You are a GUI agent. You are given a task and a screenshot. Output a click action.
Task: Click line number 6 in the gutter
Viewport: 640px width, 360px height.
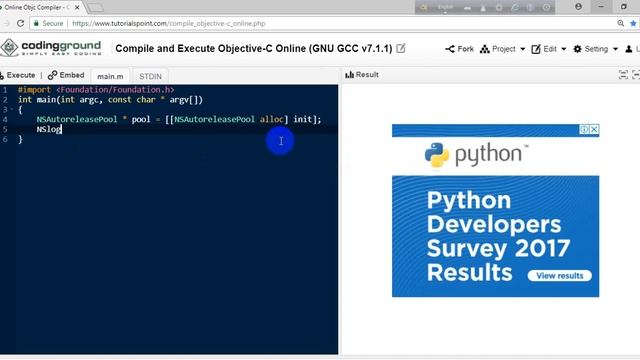(5, 139)
